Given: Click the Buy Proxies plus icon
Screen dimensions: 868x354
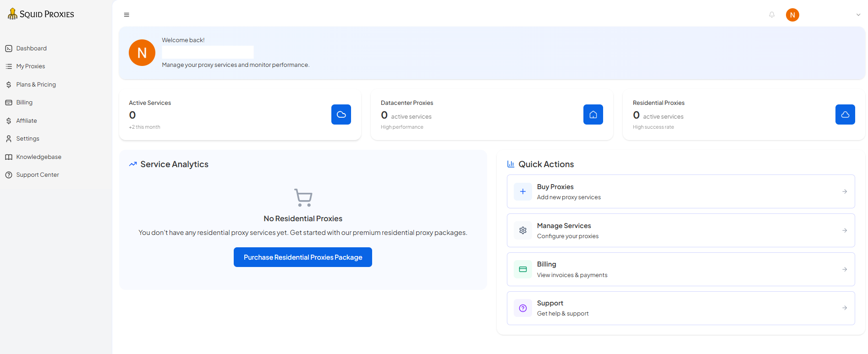Looking at the screenshot, I should (x=523, y=191).
